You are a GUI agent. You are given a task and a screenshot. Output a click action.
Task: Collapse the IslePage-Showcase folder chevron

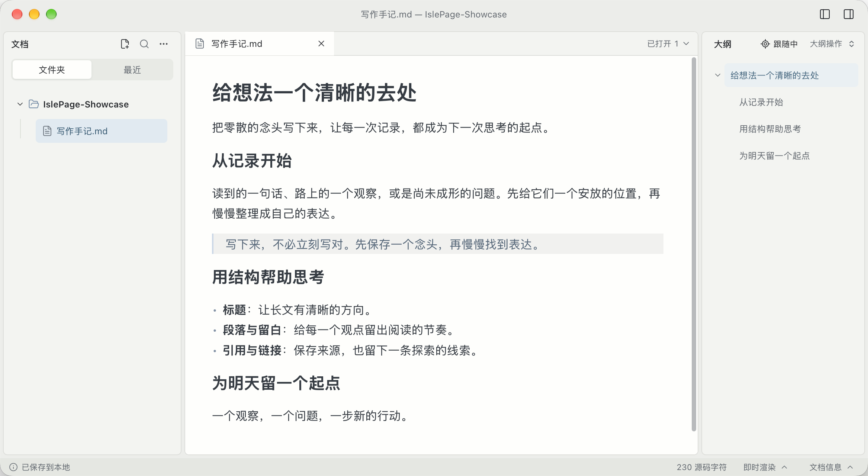[20, 104]
